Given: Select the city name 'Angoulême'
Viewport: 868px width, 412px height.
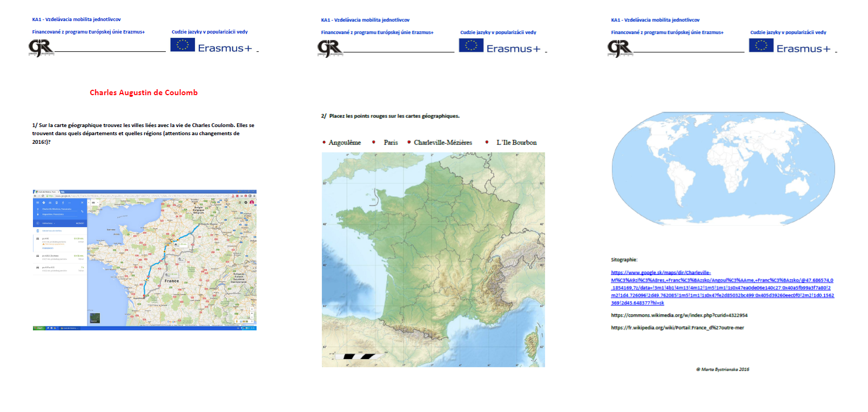Looking at the screenshot, I should [x=345, y=143].
